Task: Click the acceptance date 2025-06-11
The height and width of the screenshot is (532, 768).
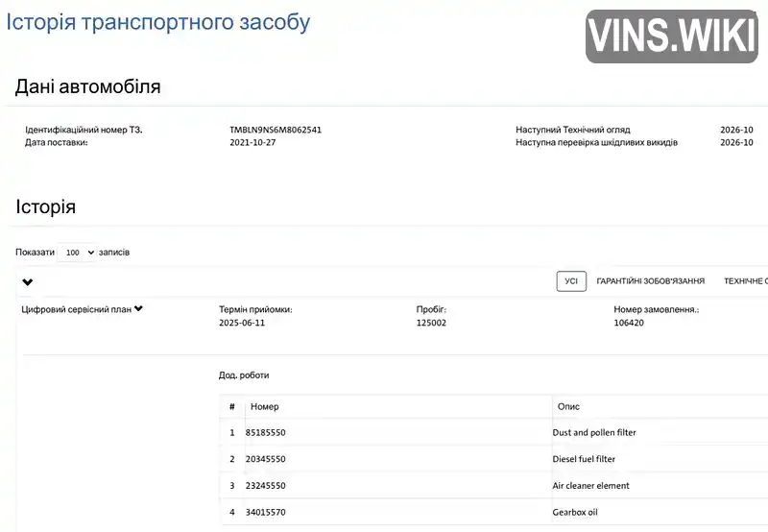Action: (x=242, y=324)
